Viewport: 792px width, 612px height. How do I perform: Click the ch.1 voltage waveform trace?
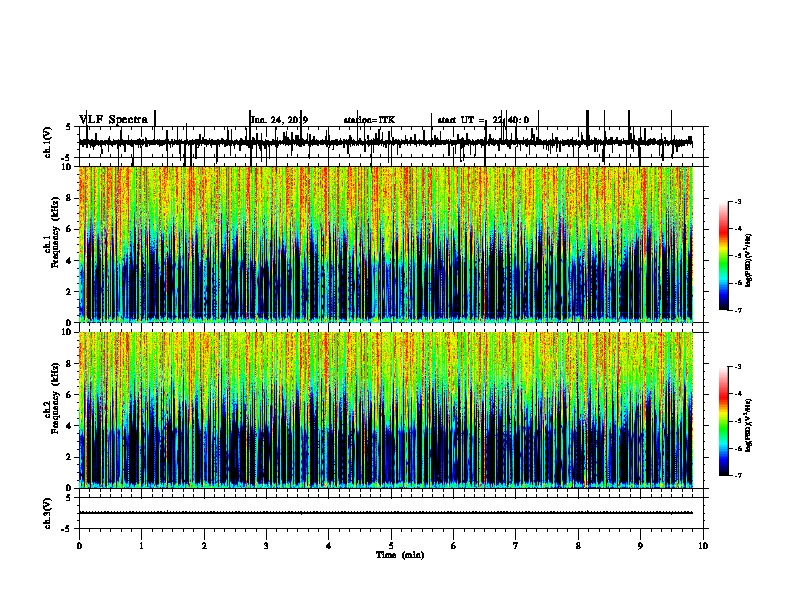(x=386, y=143)
